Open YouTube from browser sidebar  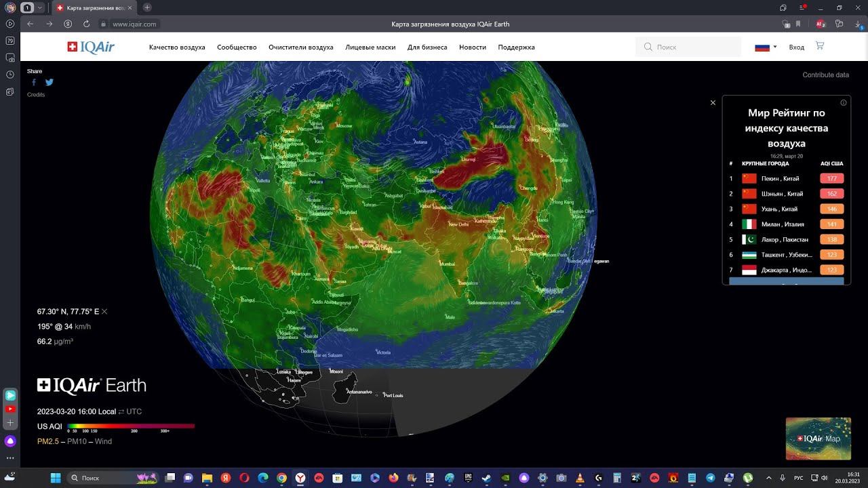(x=10, y=409)
